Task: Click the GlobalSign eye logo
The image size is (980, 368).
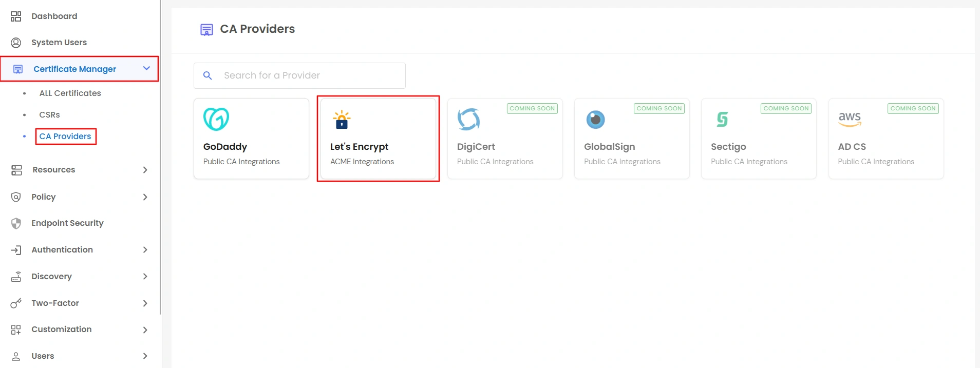Action: point(596,120)
